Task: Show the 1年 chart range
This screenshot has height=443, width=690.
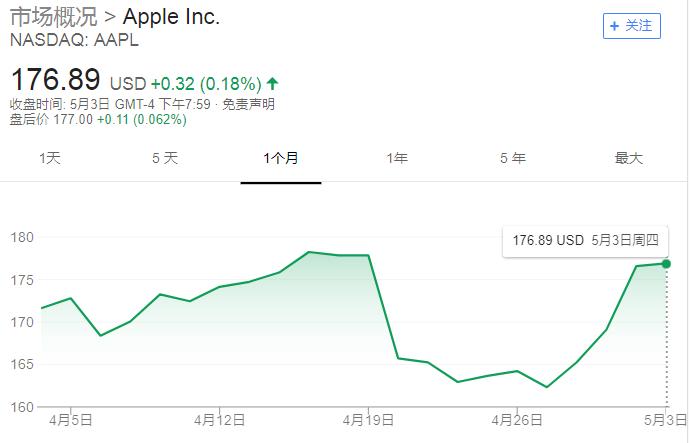Action: [x=397, y=158]
